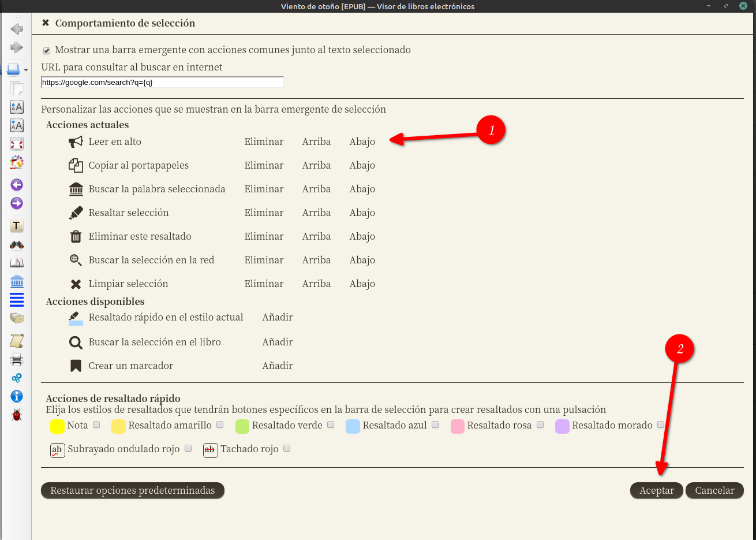
Task: Click the blue building icon in the sidebar
Action: [17, 281]
